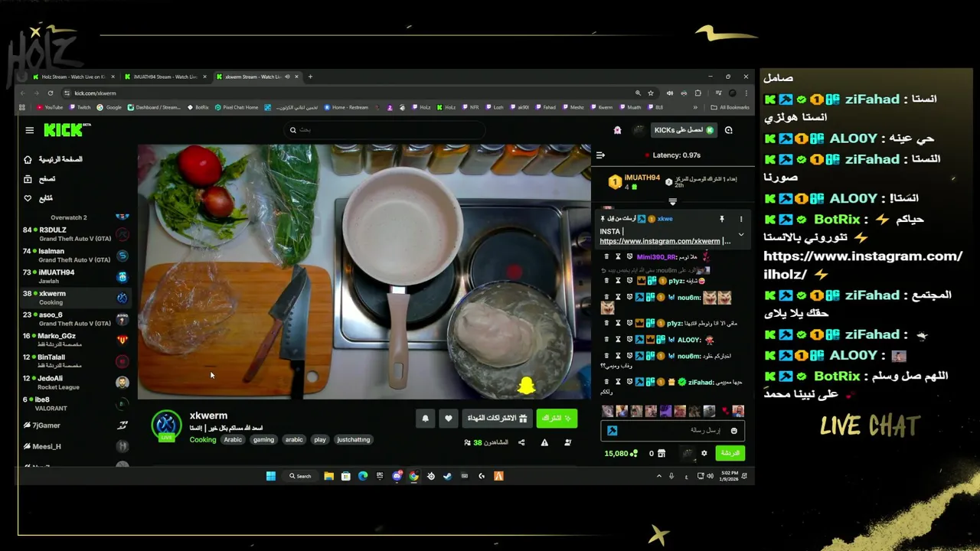Open R3DULZ channel in the sidebar

75,233
